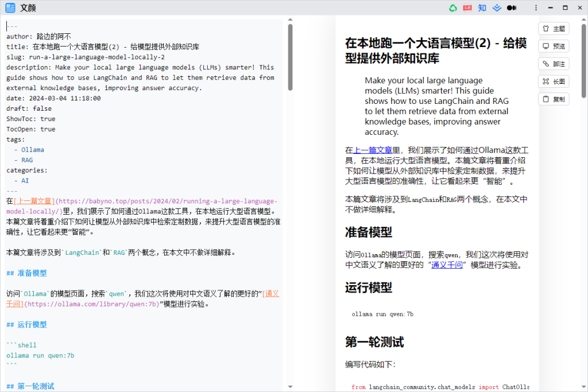Open the 主题 theme button
The image size is (588, 392).
(554, 29)
